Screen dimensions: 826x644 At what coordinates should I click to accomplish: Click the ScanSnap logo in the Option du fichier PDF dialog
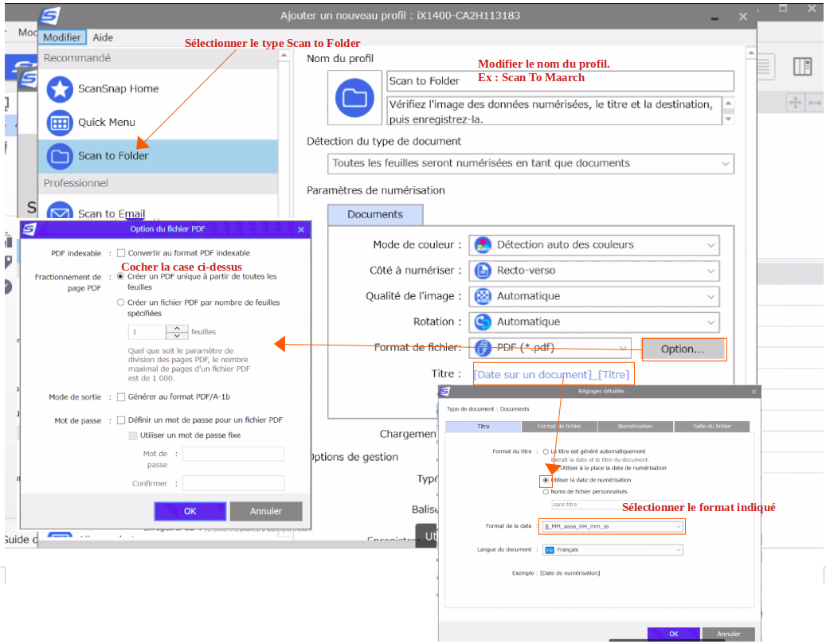tap(29, 229)
